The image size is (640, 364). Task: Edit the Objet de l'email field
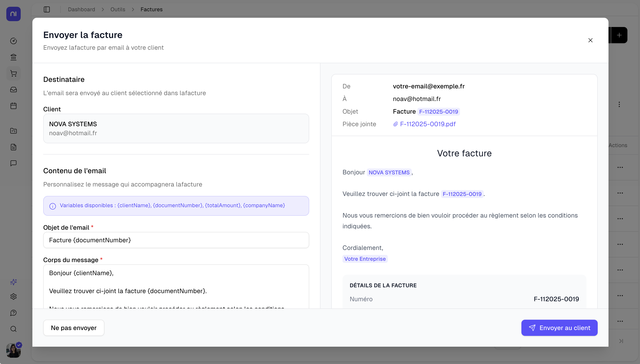176,240
